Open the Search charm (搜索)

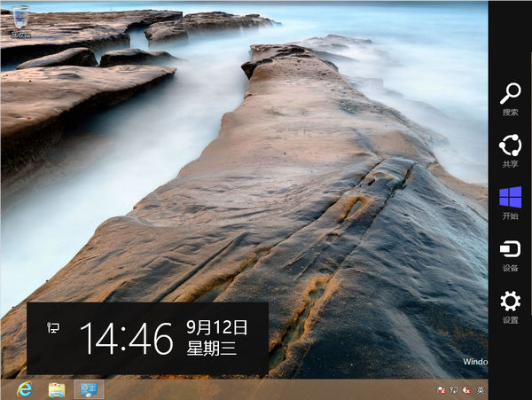(511, 98)
